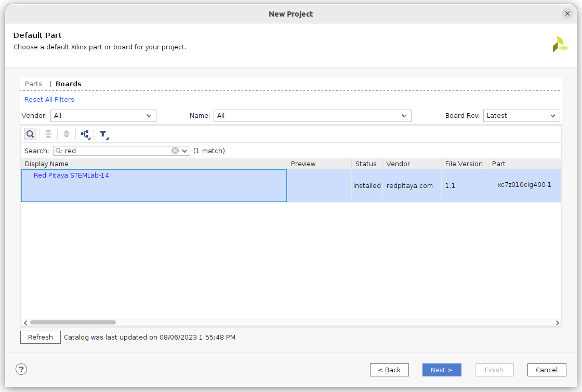Image resolution: width=582 pixels, height=392 pixels.
Task: Sort by Part column header
Action: [524, 164]
